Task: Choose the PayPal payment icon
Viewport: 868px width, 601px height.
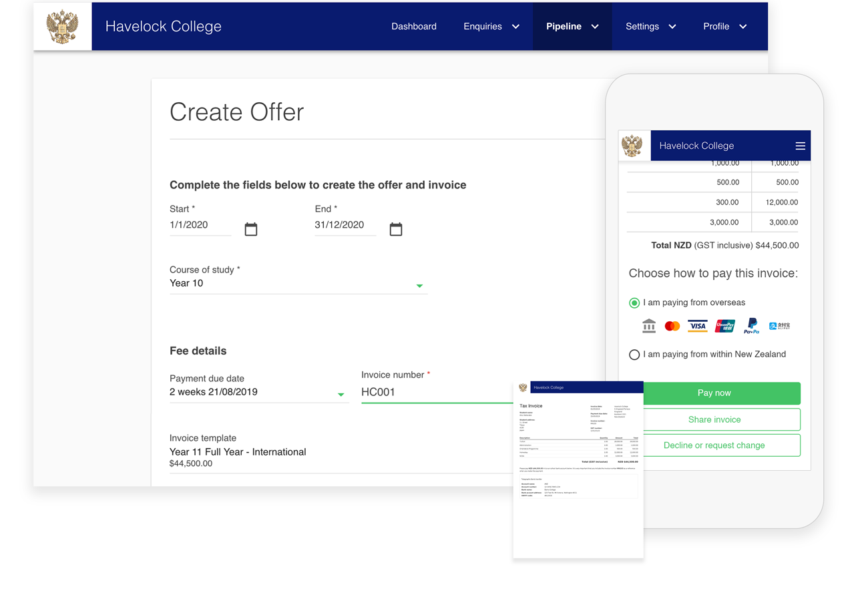Action: pos(751,326)
